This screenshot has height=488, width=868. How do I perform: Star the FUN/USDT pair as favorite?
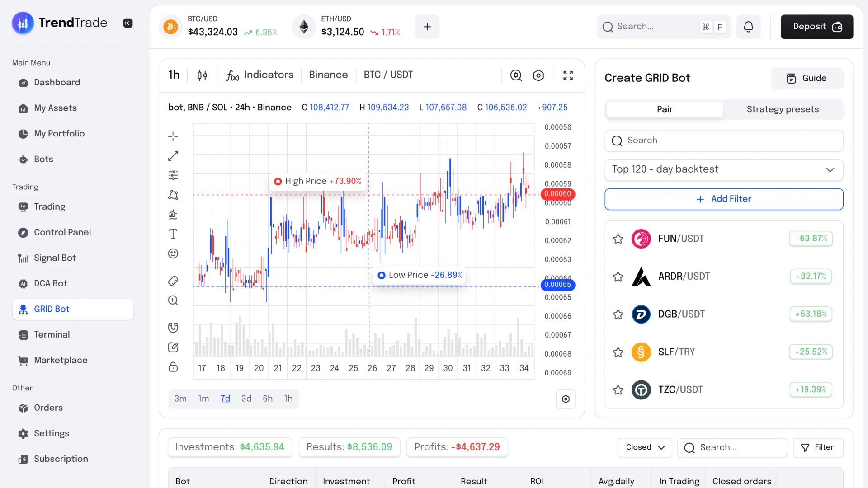pos(618,239)
